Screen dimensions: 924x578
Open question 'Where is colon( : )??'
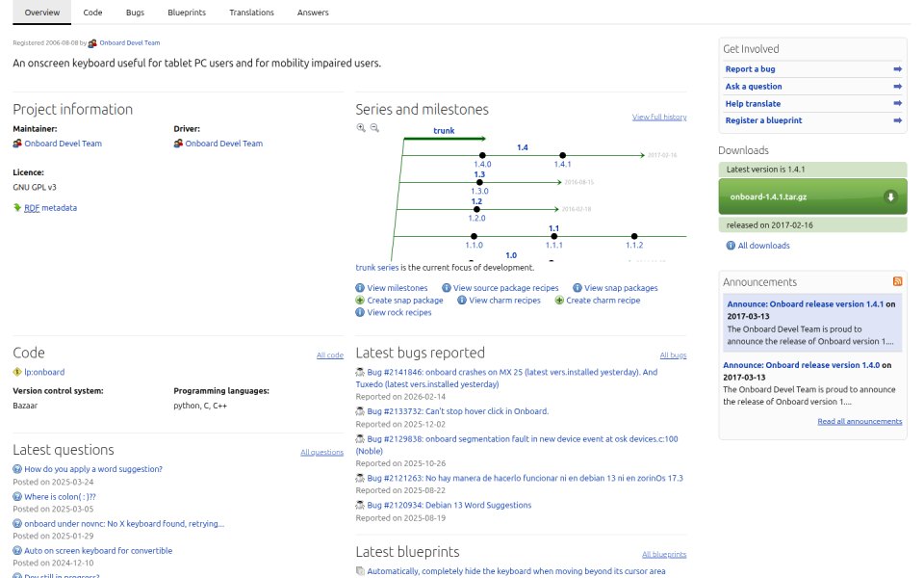[60, 497]
